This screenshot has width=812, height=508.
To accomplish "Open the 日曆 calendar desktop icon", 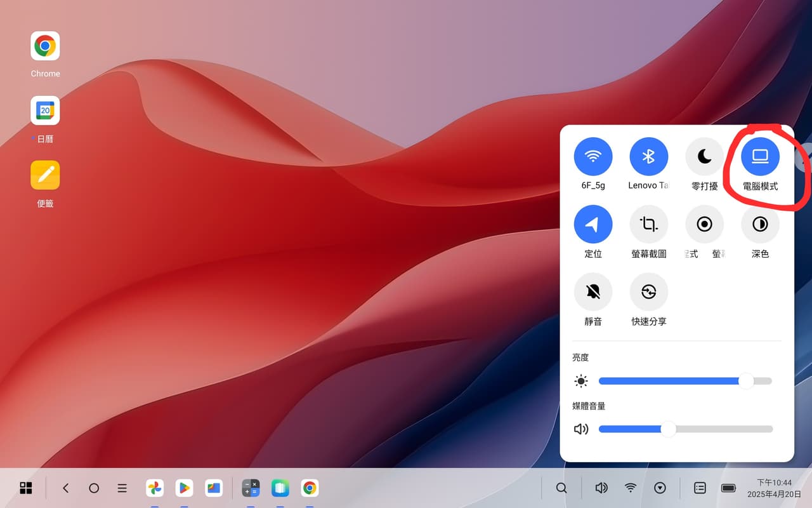I will (45, 110).
